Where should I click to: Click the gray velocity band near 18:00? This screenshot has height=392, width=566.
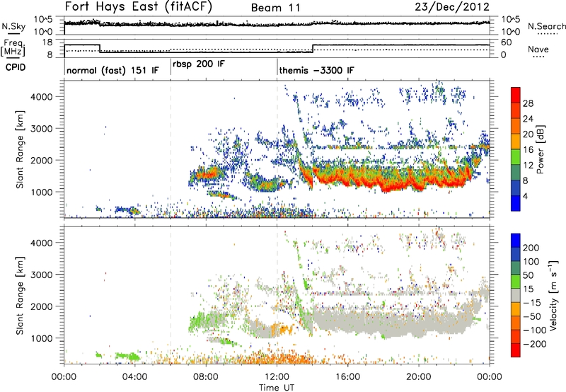pyautogui.click(x=383, y=323)
